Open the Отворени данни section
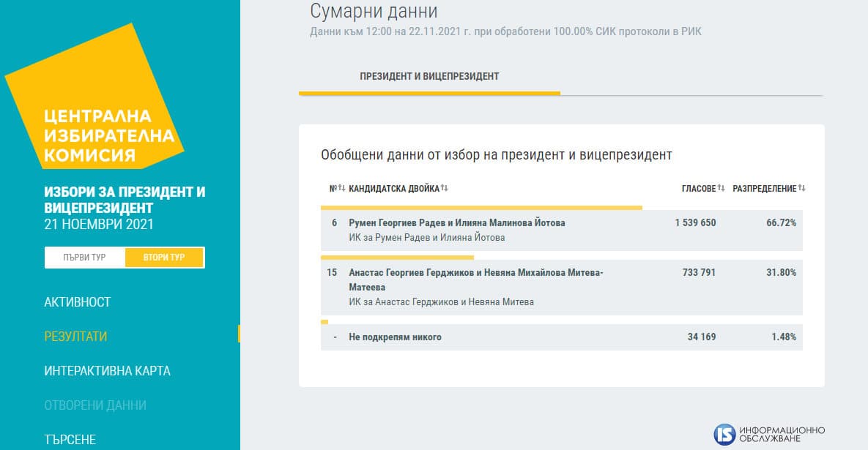Viewport: 868px width, 450px height. point(95,405)
